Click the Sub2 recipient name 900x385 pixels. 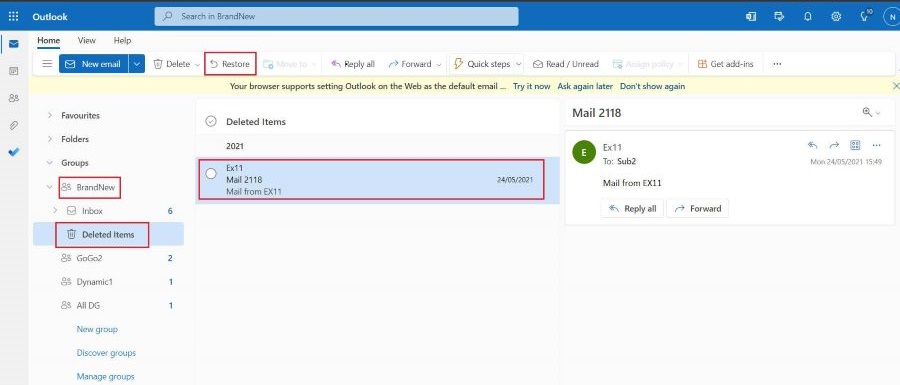pyautogui.click(x=626, y=162)
